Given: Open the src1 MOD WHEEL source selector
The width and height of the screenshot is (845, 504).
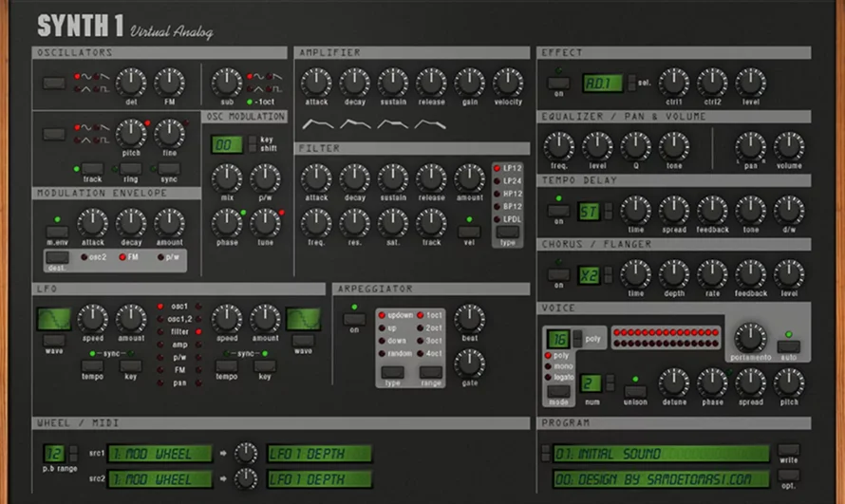Looking at the screenshot, I should point(160,454).
